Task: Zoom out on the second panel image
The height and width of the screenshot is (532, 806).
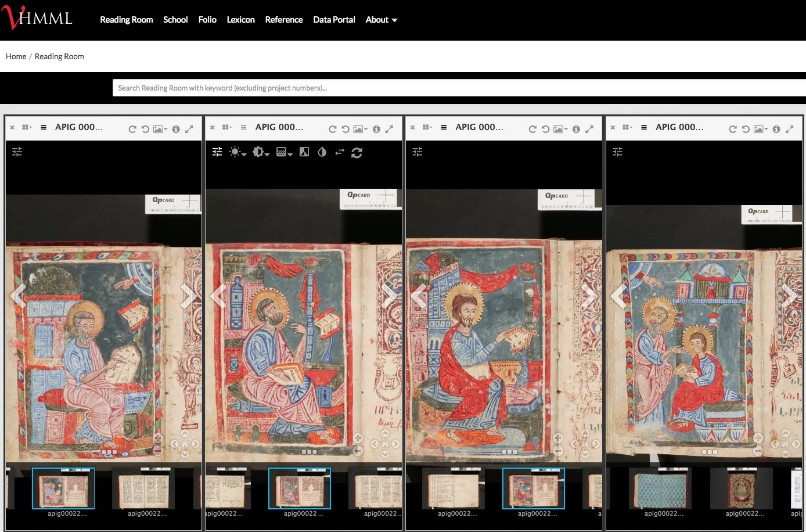Action: click(x=358, y=451)
